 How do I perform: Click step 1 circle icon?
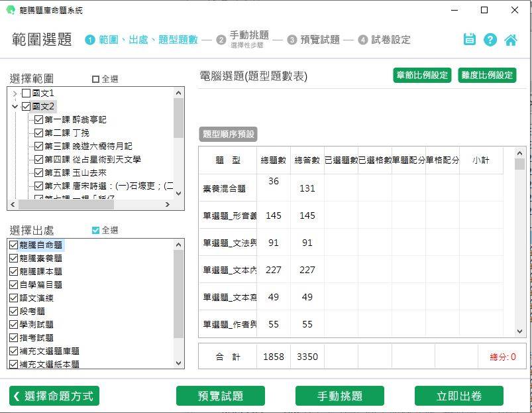(89, 40)
